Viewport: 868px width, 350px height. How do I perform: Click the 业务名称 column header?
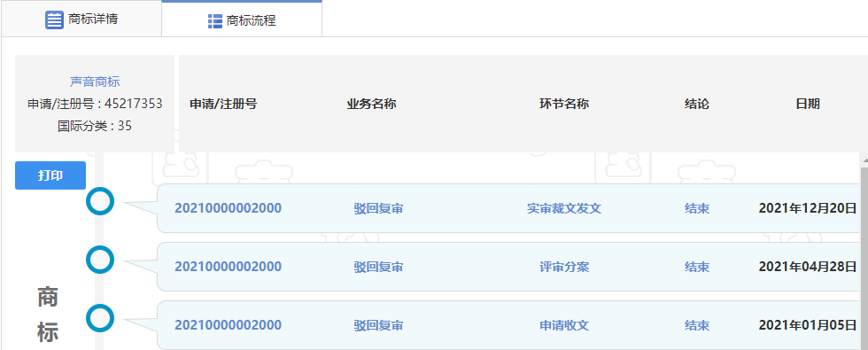(371, 105)
